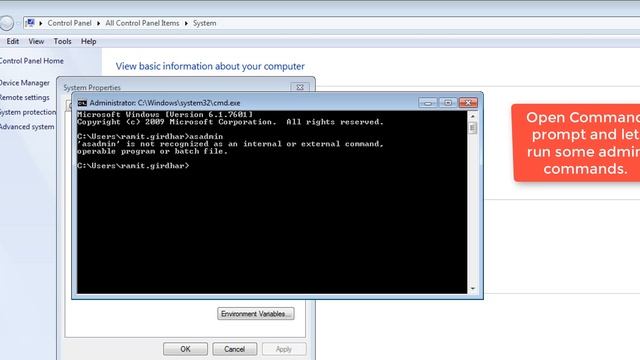Screen dimensions: 640x360
Task: Open Remote settings from the sidebar
Action: (x=24, y=98)
